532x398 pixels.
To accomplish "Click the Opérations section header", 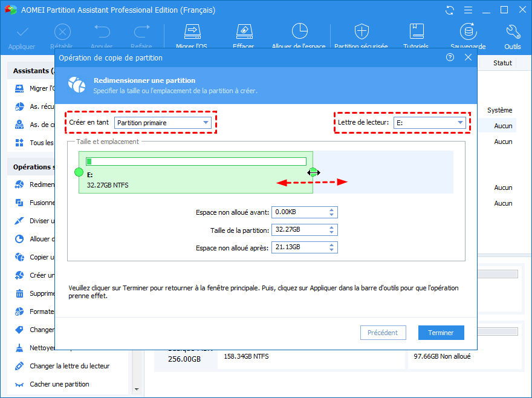I will click(x=31, y=167).
